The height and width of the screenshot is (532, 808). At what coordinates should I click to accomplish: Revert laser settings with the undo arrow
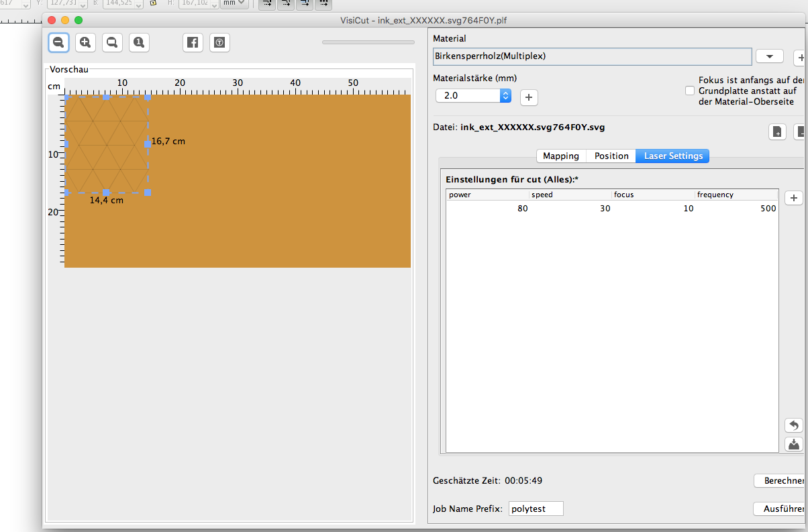coord(794,425)
